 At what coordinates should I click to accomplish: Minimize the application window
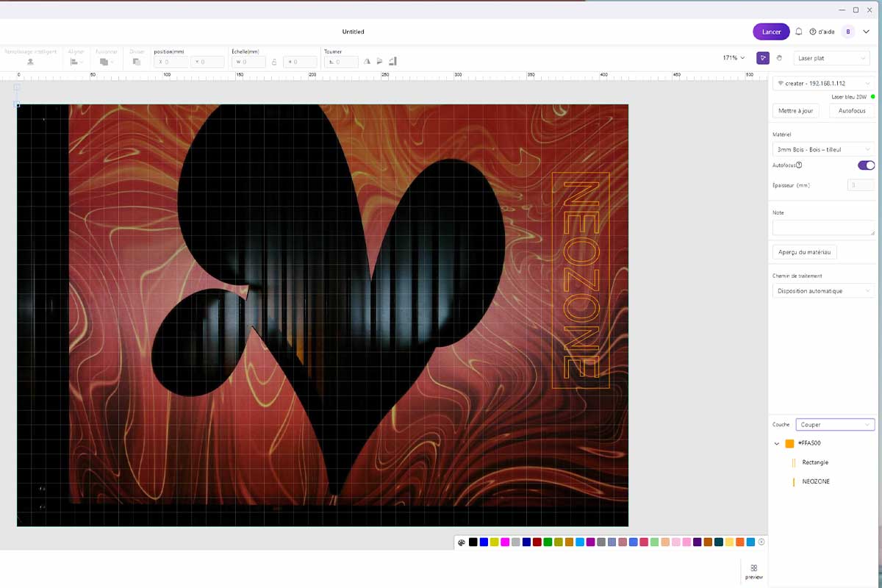point(842,10)
